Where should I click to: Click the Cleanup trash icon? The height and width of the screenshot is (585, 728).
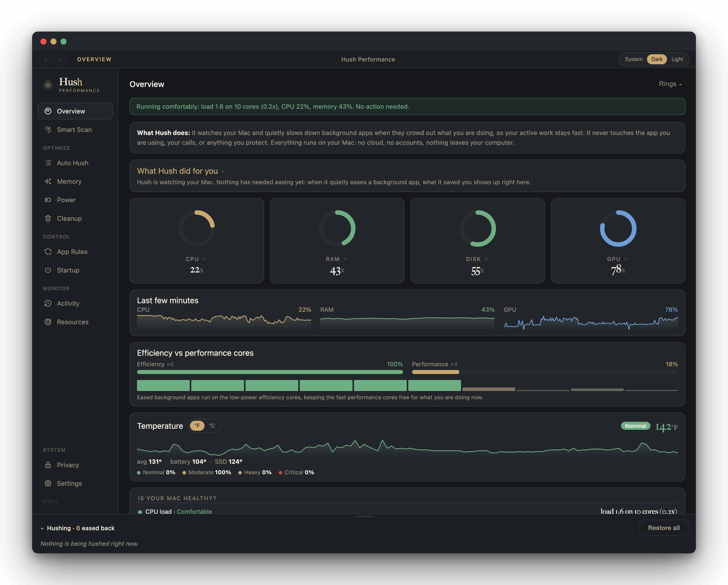point(48,218)
